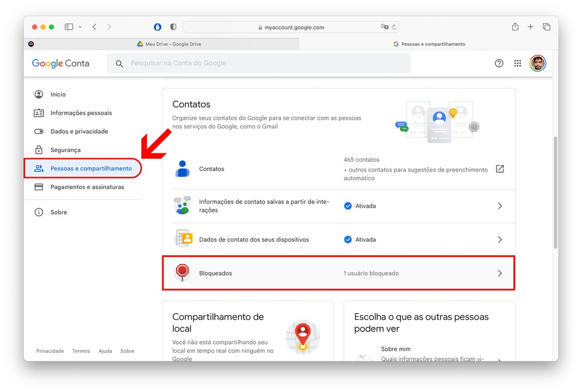Select the location pin map illustration

tap(303, 337)
